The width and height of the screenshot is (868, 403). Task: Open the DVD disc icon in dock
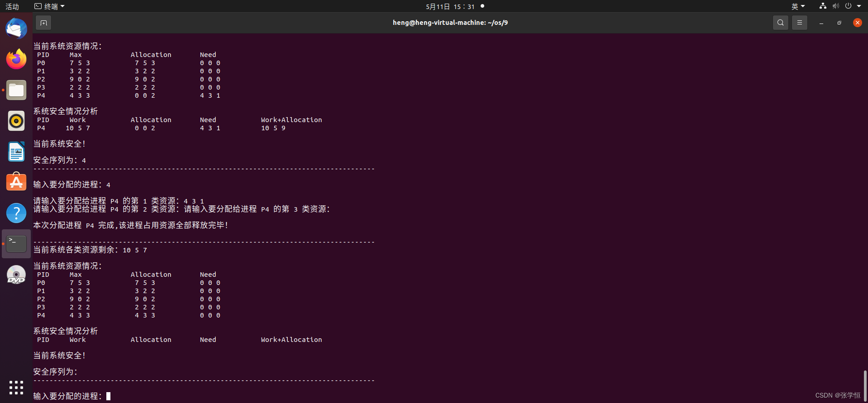(16, 275)
